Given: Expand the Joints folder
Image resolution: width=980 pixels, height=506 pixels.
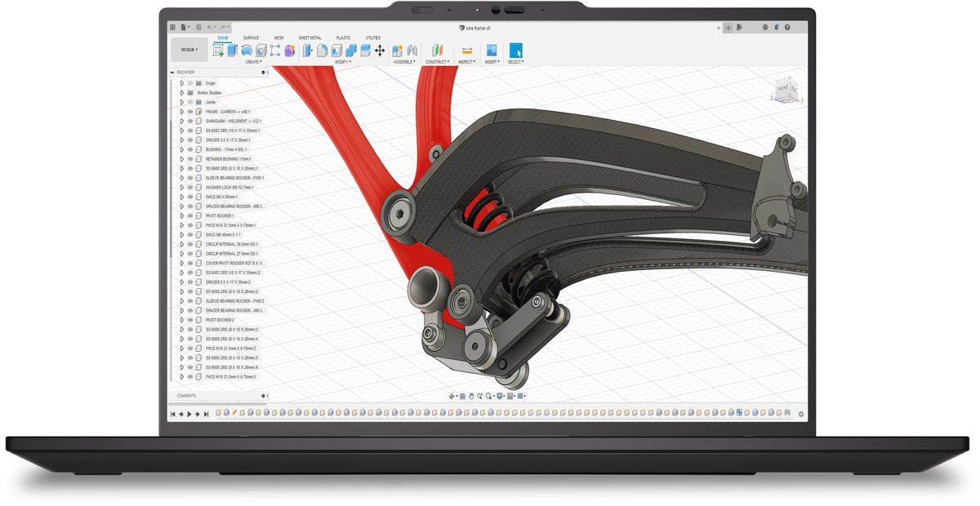Looking at the screenshot, I should (182, 102).
